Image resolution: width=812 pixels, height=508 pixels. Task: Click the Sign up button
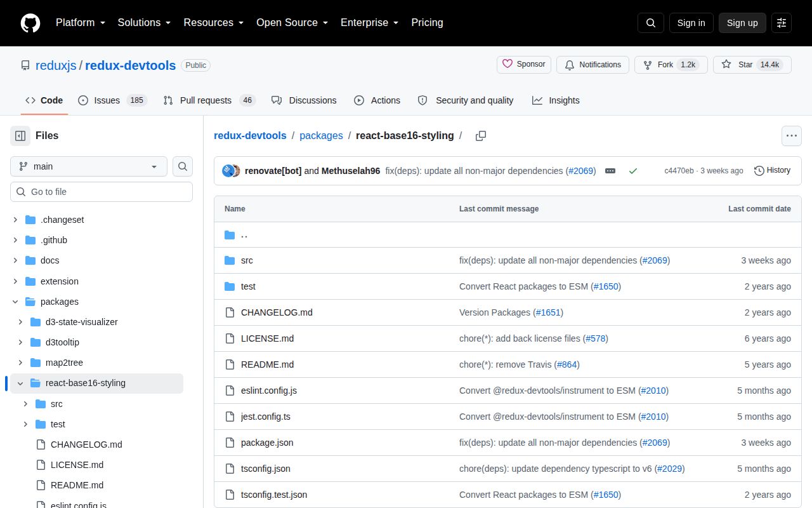742,23
